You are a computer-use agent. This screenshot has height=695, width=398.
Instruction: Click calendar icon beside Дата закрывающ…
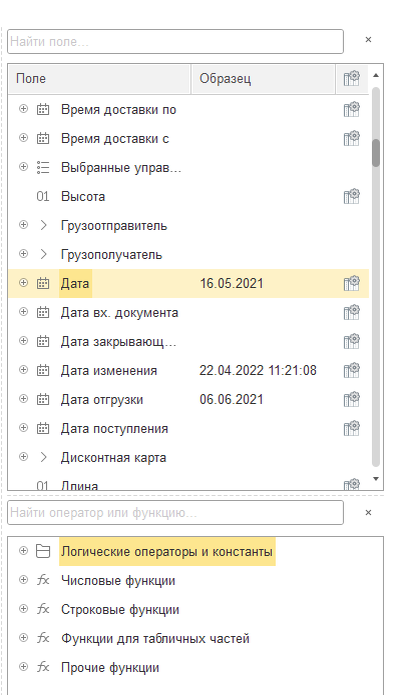click(x=43, y=341)
